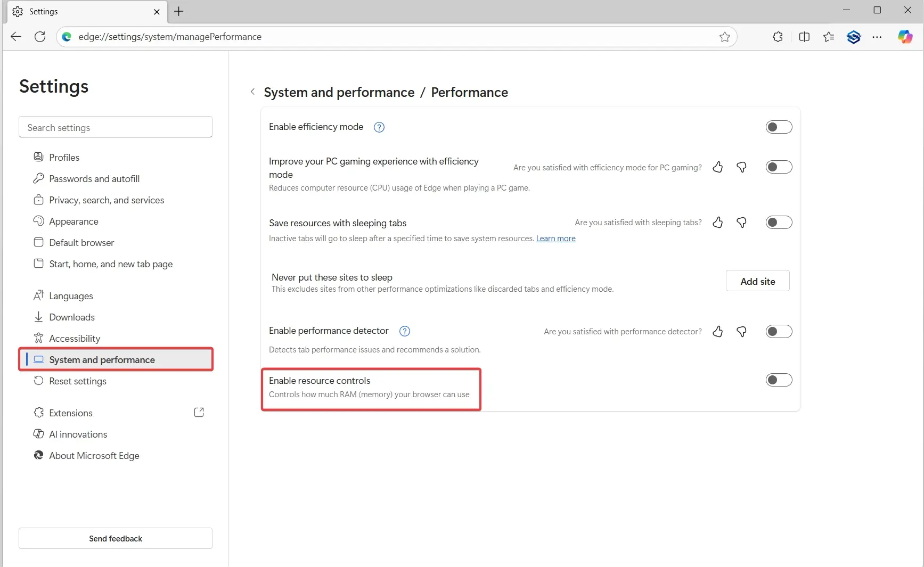
Task: Open Passwords and autofill settings
Action: (94, 178)
